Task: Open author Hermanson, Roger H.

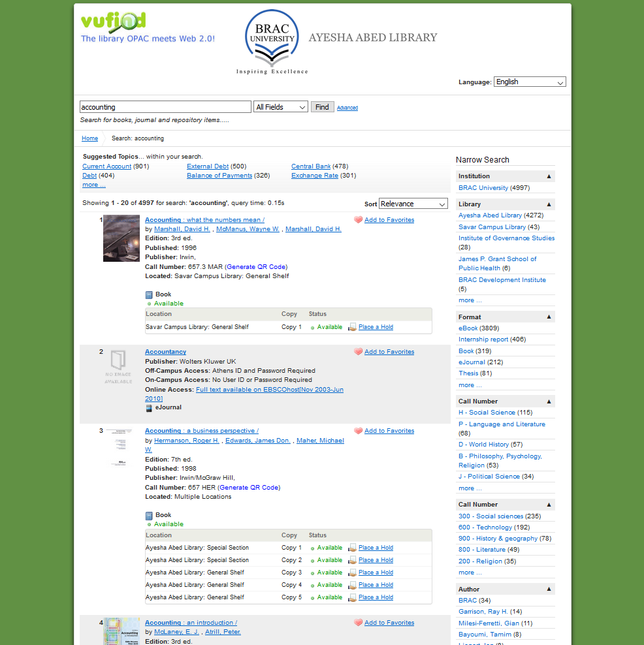Action: pos(186,440)
